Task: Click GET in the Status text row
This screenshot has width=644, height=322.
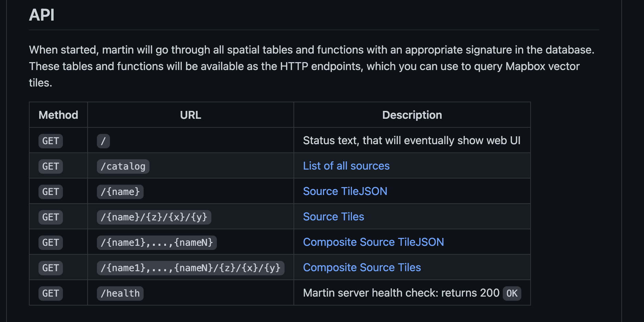Action: coord(51,141)
